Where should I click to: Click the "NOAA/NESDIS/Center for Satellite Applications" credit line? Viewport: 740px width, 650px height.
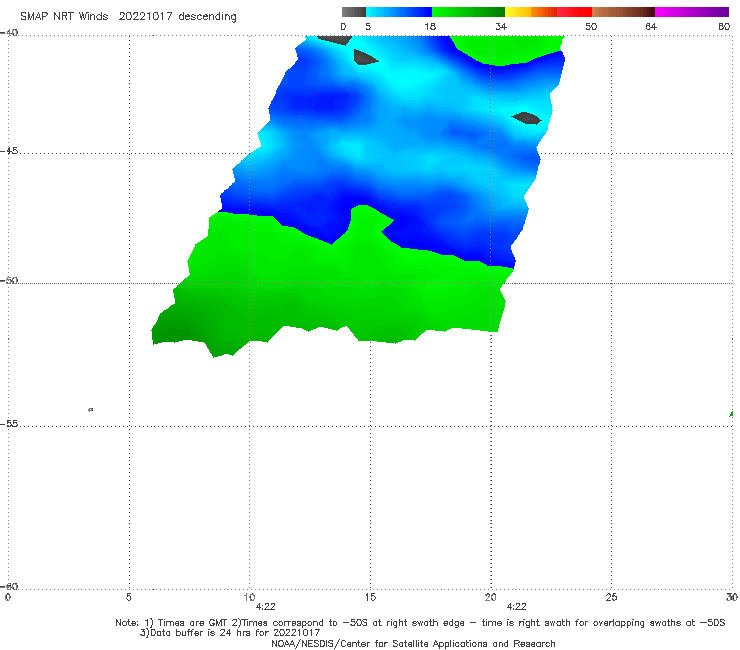click(413, 643)
